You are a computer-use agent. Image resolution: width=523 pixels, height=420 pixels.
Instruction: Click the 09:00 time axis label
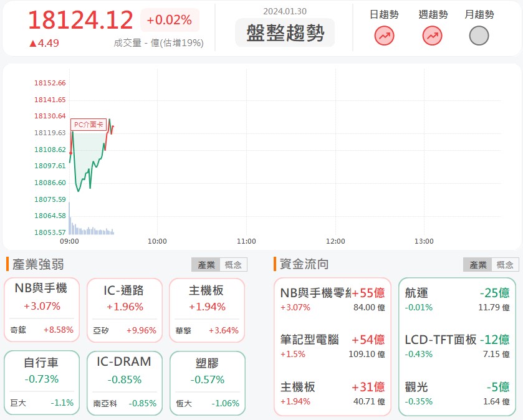pos(69,241)
